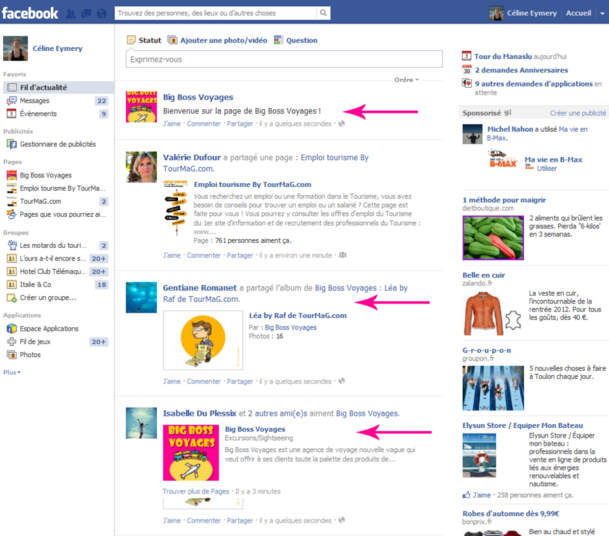Open Belle en cuir jacket ad image

pos(492,314)
